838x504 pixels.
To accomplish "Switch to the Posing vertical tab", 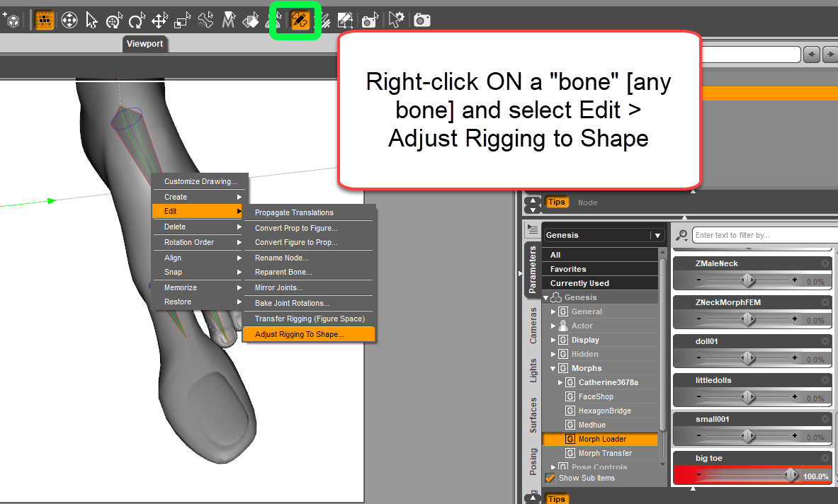I will pos(533,462).
